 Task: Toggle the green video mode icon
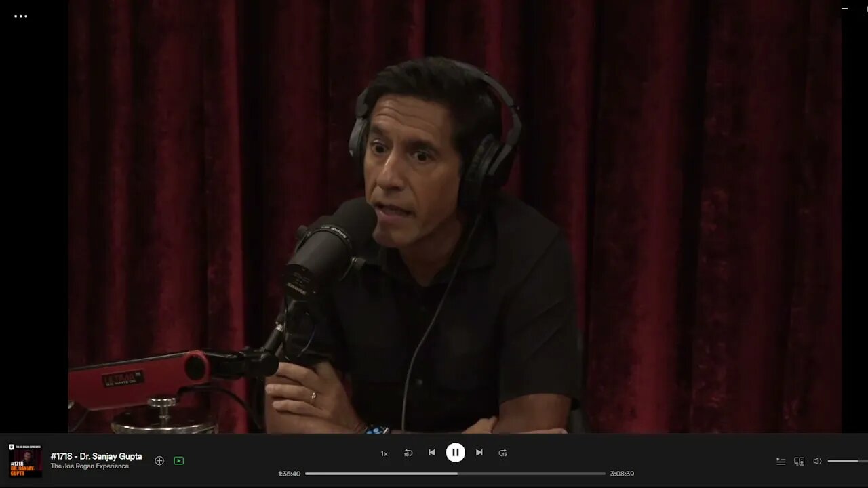click(178, 461)
